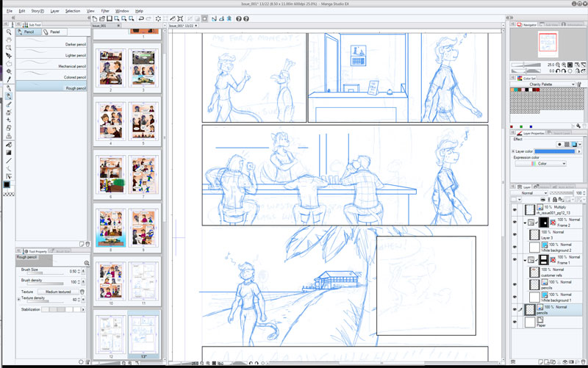Viewport: 588px width, 368px height.
Task: Collapse the Frame 2 folder arrow
Action: [525, 223]
